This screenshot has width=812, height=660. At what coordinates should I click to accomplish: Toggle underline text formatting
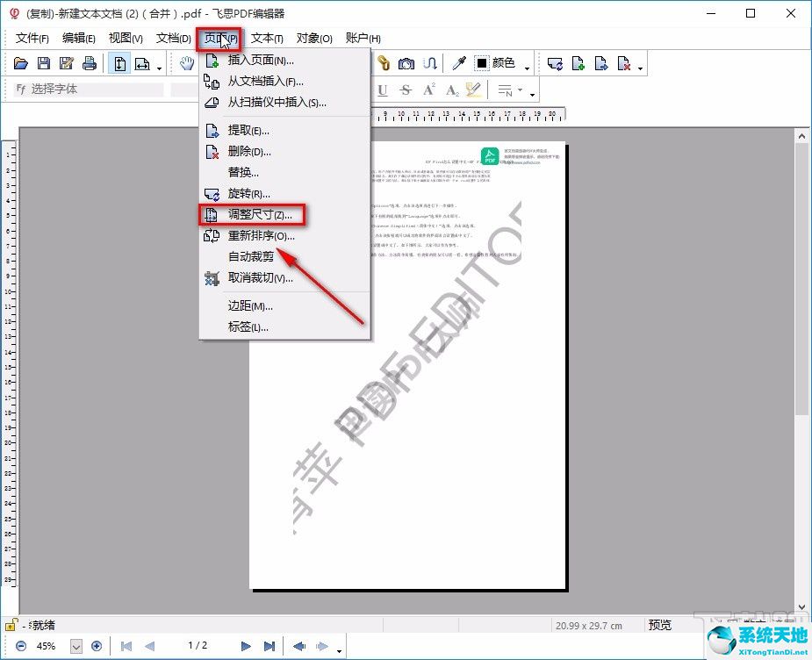(383, 90)
